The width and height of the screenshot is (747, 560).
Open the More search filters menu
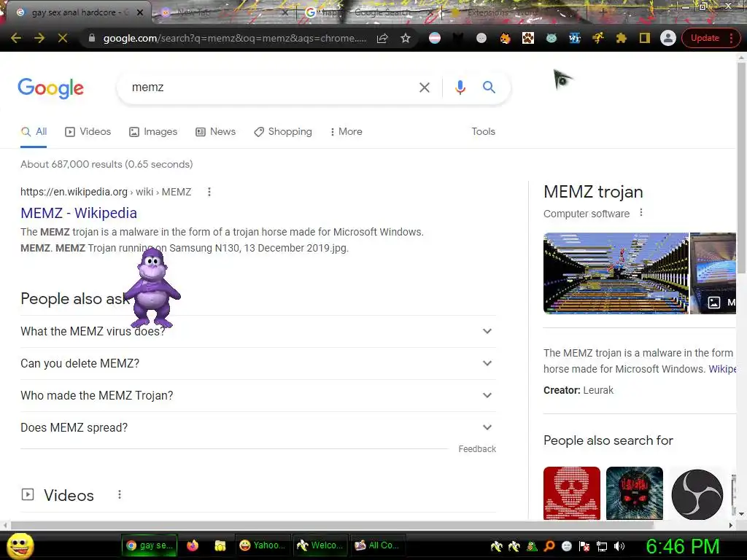[347, 132]
